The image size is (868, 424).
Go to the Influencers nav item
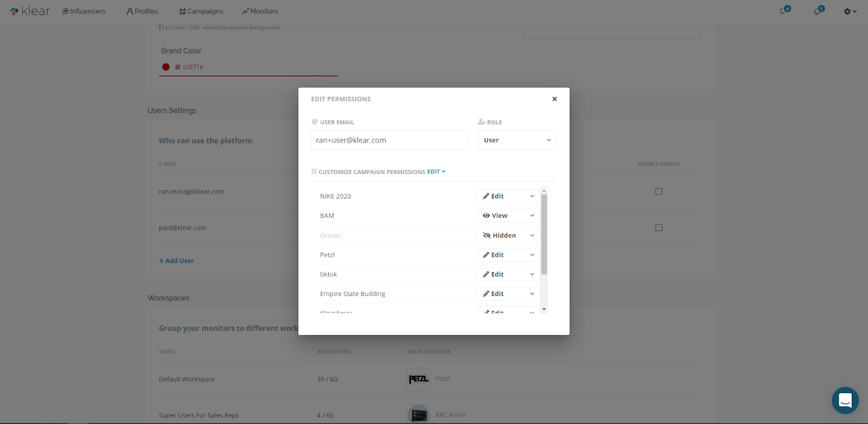[x=84, y=11]
